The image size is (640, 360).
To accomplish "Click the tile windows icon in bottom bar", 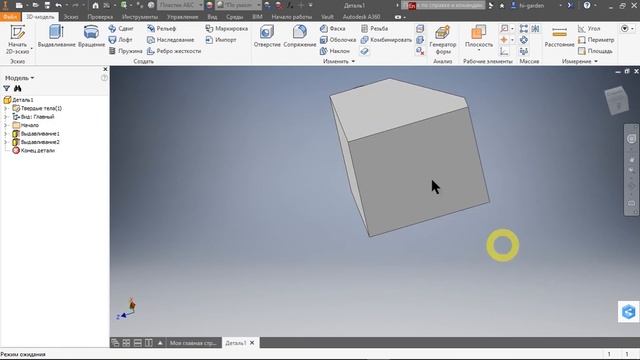I will click(126, 343).
